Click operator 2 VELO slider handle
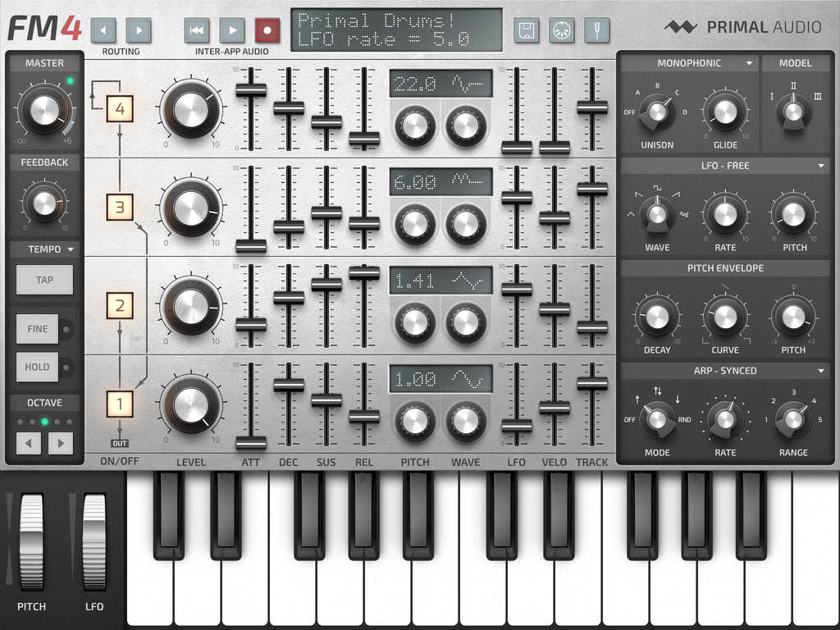The width and height of the screenshot is (840, 630). click(x=555, y=309)
